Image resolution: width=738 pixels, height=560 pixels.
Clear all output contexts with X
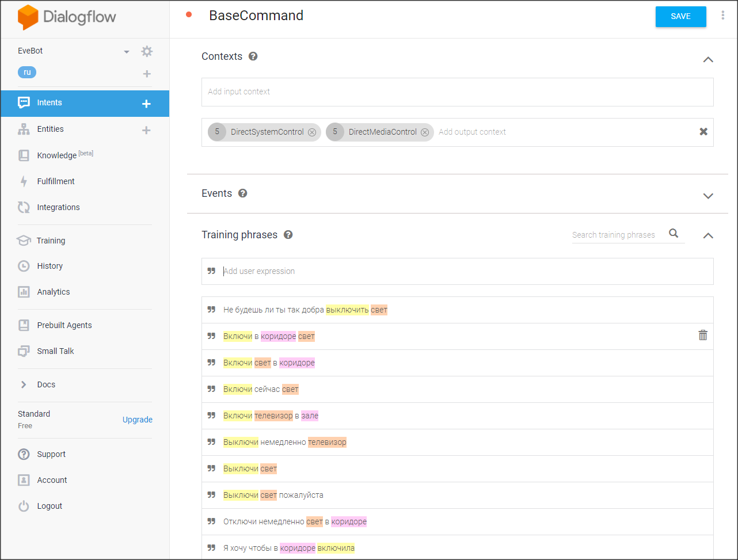point(703,132)
